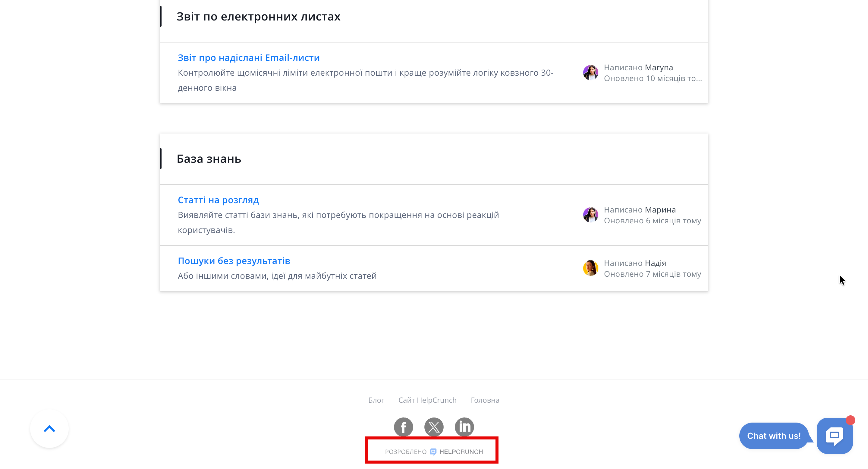Click the Chat with us! bubble

[x=774, y=436]
